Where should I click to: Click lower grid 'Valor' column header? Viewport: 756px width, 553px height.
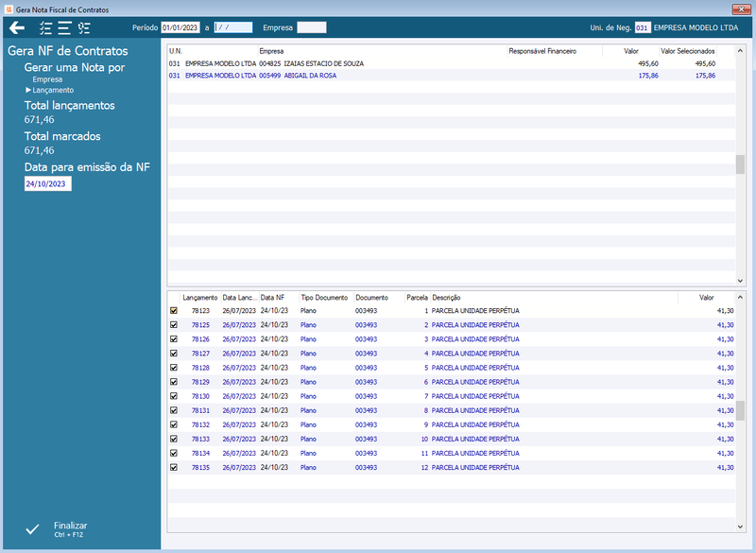[x=706, y=298]
